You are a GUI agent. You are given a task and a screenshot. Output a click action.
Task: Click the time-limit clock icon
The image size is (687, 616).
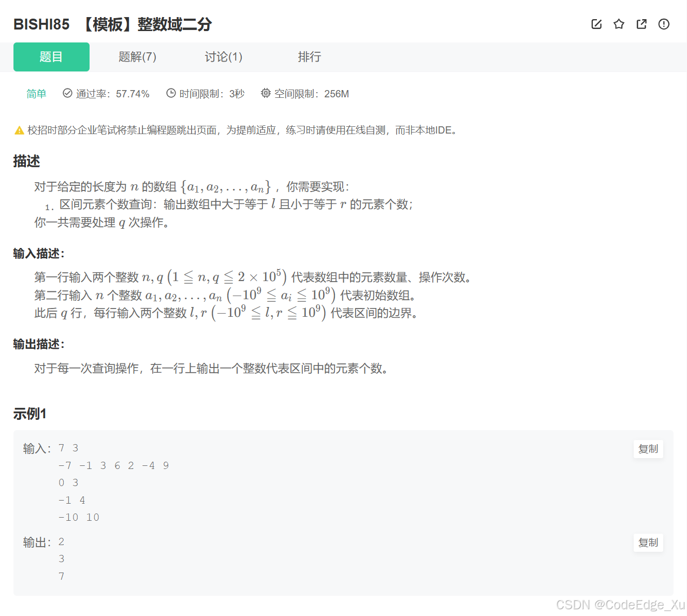tap(171, 93)
